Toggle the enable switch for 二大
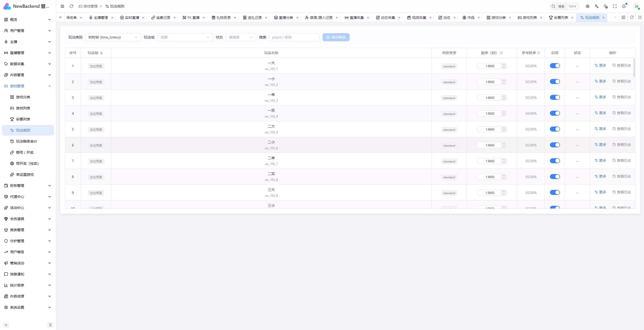Image resolution: width=644 pixels, height=330 pixels. [555, 129]
